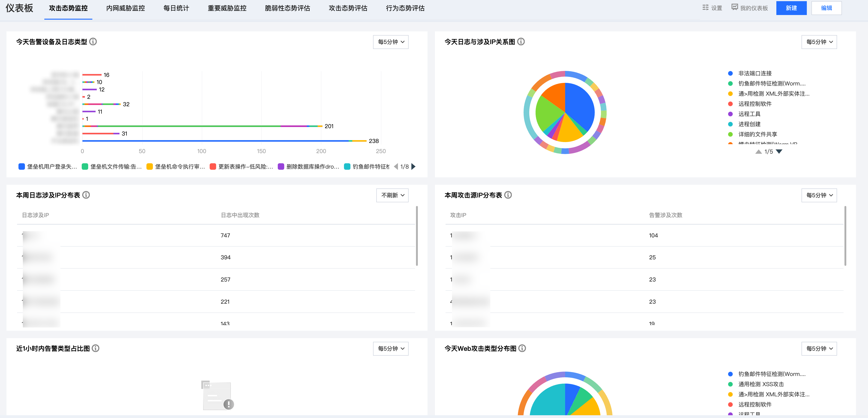
Task: Toggle 堡垒机命令执行审 legend series
Action: (176, 167)
